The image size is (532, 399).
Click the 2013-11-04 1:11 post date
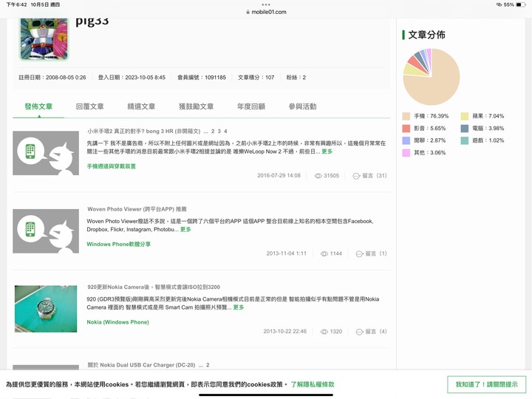pos(287,253)
